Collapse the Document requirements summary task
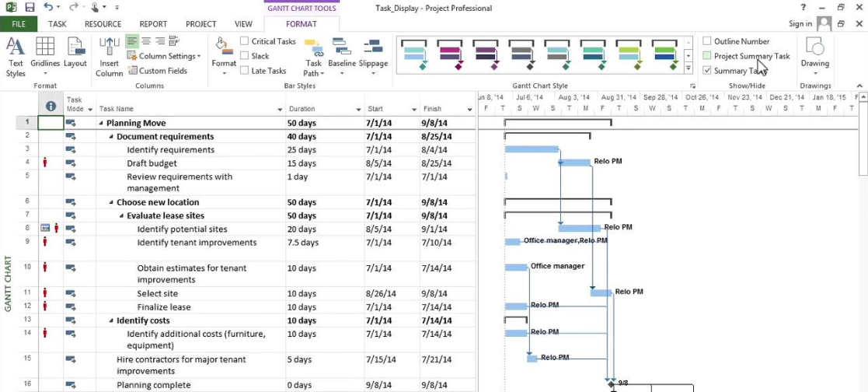Image resolution: width=868 pixels, height=392 pixels. click(x=111, y=137)
